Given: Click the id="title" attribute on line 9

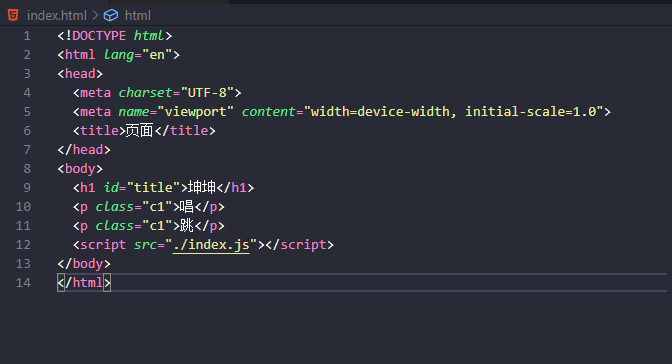Looking at the screenshot, I should pyautogui.click(x=141, y=188).
